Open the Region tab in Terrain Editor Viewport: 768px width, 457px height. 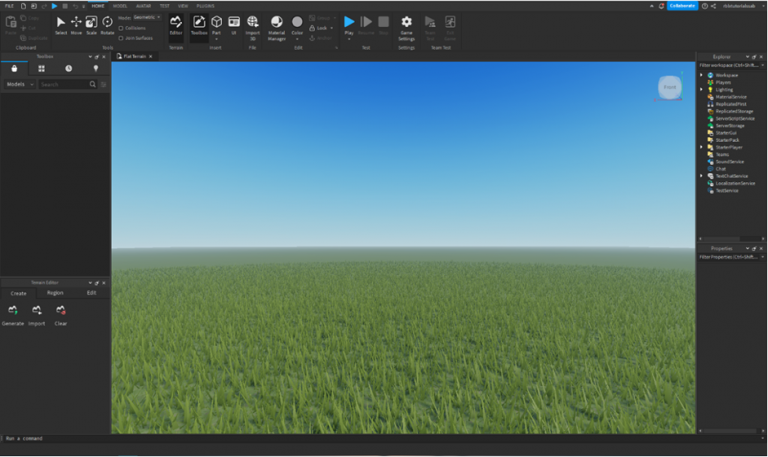point(55,293)
